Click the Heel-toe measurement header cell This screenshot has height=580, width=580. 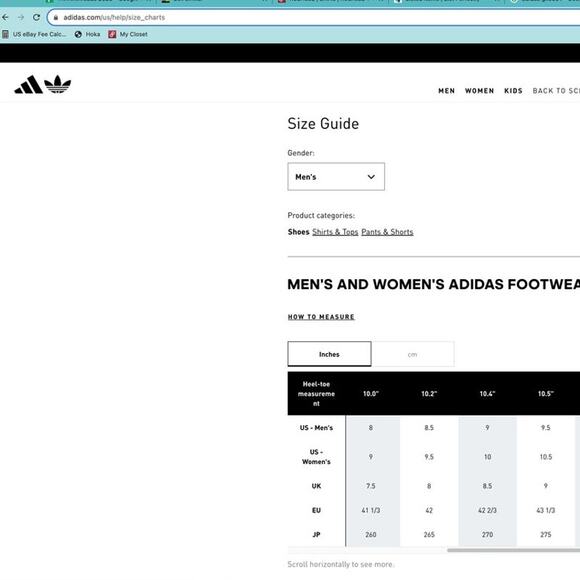click(x=316, y=394)
